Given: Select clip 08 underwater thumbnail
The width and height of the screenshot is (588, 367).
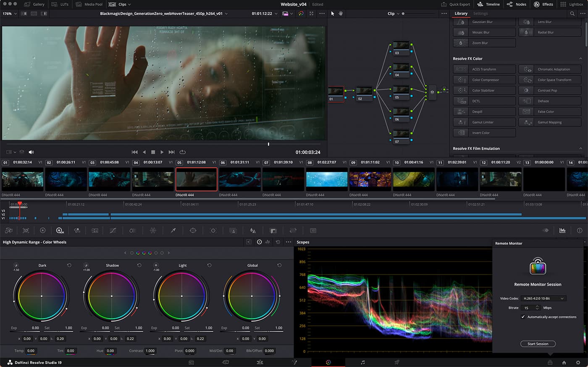Looking at the screenshot, I should click(326, 180).
